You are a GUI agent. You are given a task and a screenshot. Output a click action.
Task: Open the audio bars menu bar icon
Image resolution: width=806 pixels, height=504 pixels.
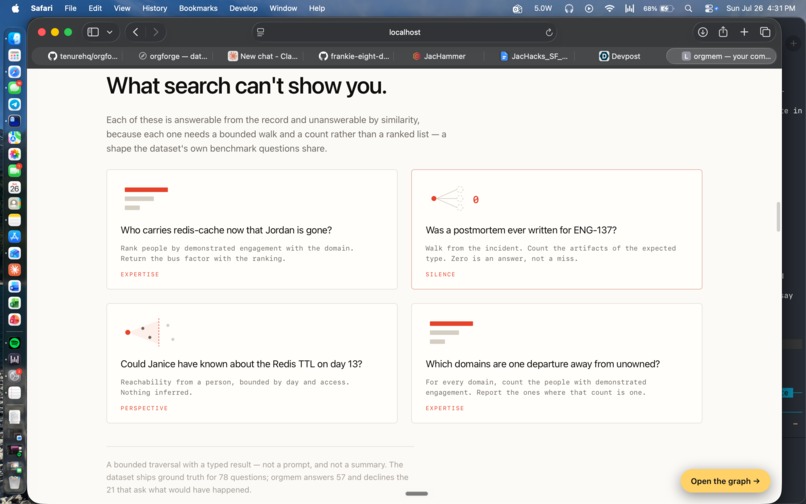click(629, 8)
